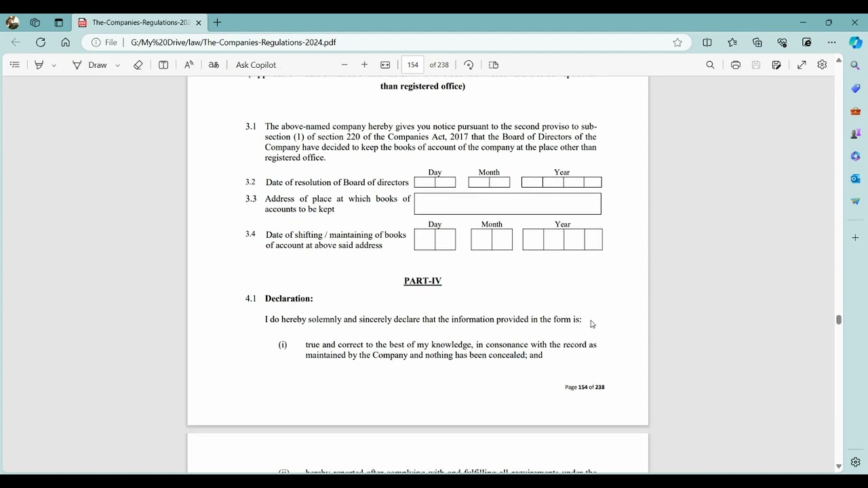868x488 pixels.
Task: Add a text box to PDF
Action: (x=163, y=65)
